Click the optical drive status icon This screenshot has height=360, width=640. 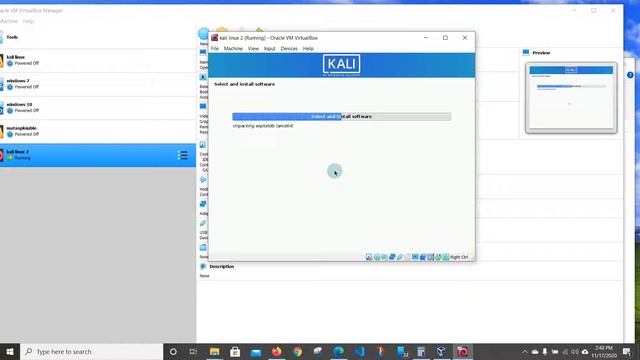(x=376, y=257)
